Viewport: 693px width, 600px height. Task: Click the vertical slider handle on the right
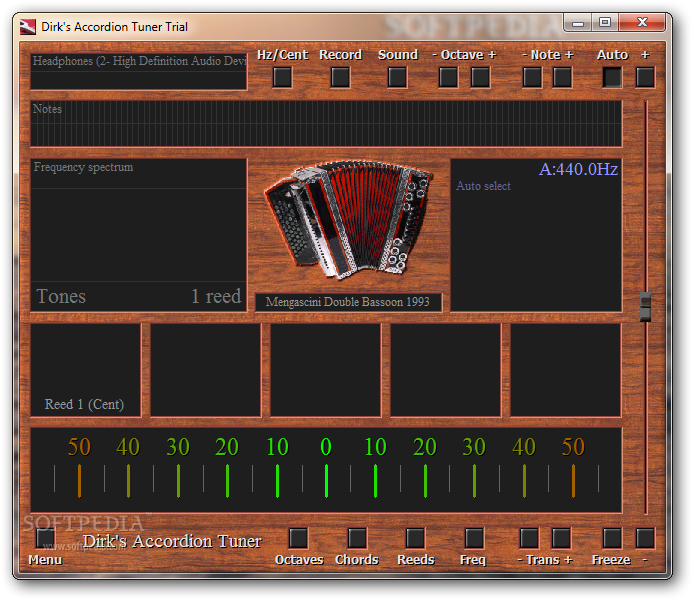646,306
